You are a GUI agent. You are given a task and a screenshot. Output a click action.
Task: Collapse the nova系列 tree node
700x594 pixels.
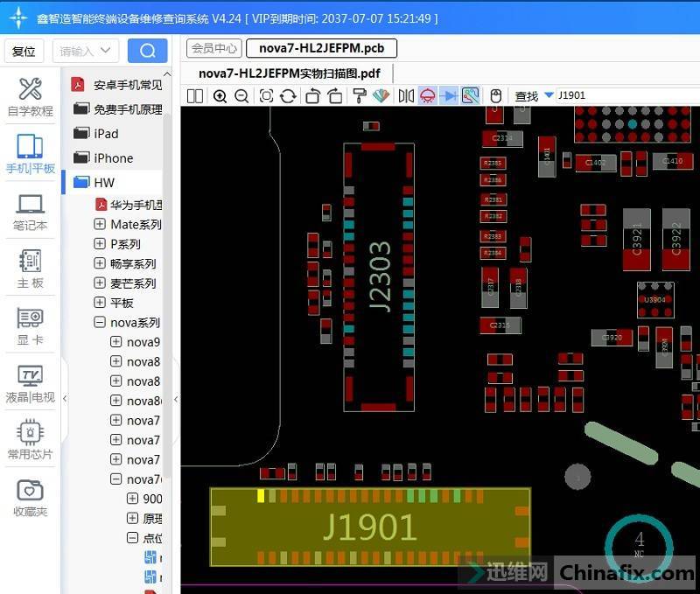pyautogui.click(x=100, y=323)
